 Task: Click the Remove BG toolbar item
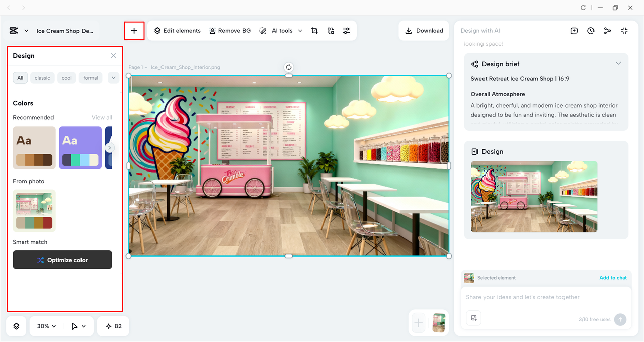coord(230,31)
